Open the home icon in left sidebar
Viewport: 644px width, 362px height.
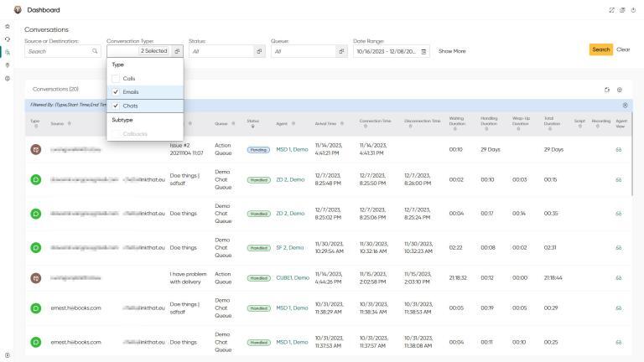point(8,27)
